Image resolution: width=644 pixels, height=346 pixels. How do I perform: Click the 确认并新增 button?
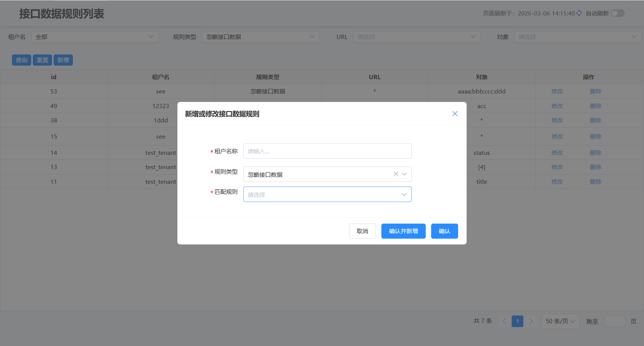(x=403, y=231)
